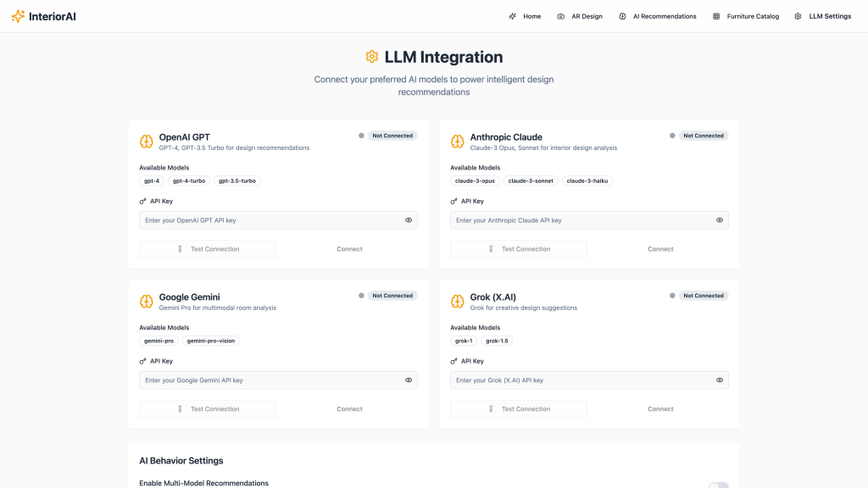Test Connection for Google Gemini
Image resolution: width=868 pixels, height=488 pixels.
coord(208,409)
